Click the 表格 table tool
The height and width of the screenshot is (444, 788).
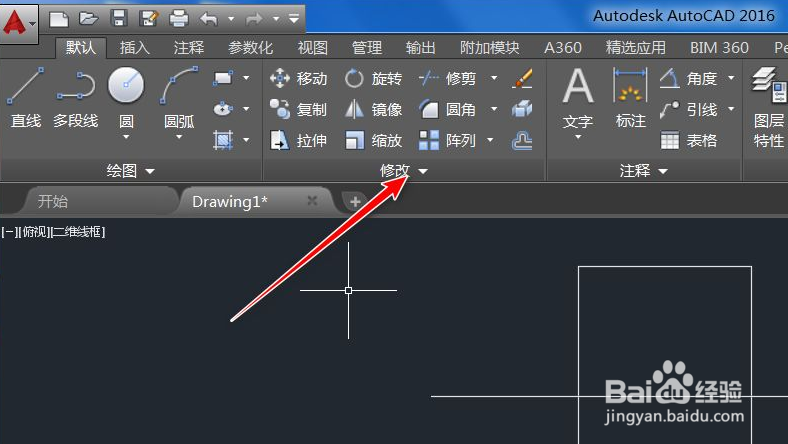point(688,140)
